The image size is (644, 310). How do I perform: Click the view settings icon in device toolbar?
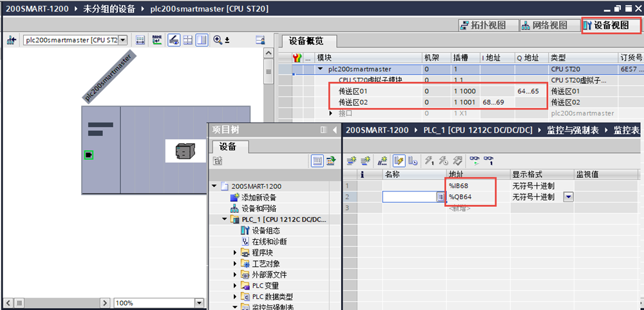260,40
